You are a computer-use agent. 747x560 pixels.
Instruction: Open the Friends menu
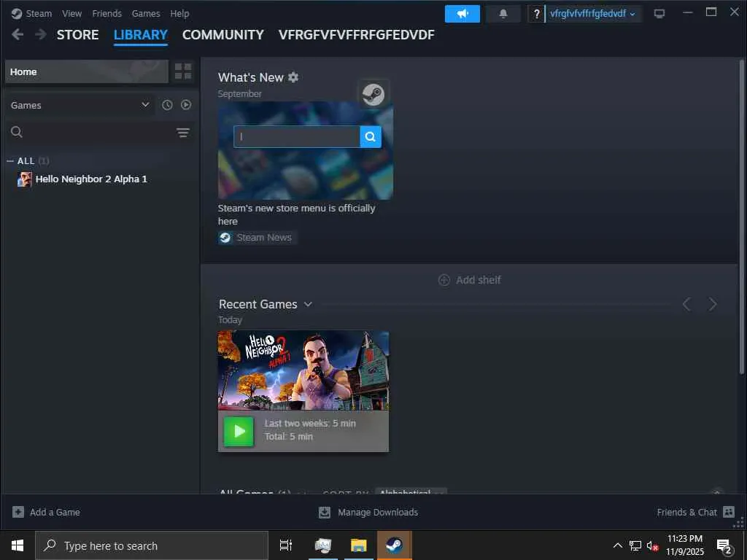click(107, 13)
